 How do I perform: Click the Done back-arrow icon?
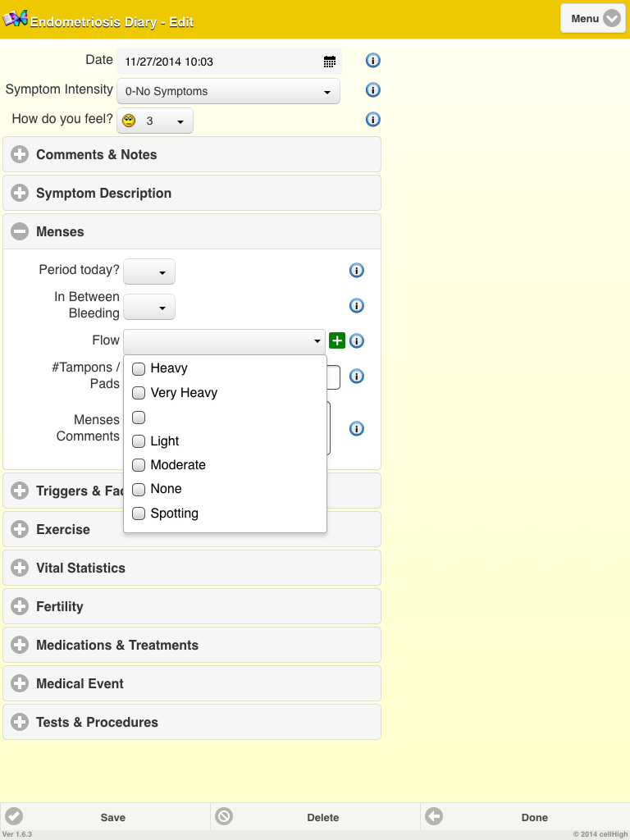pos(434,816)
